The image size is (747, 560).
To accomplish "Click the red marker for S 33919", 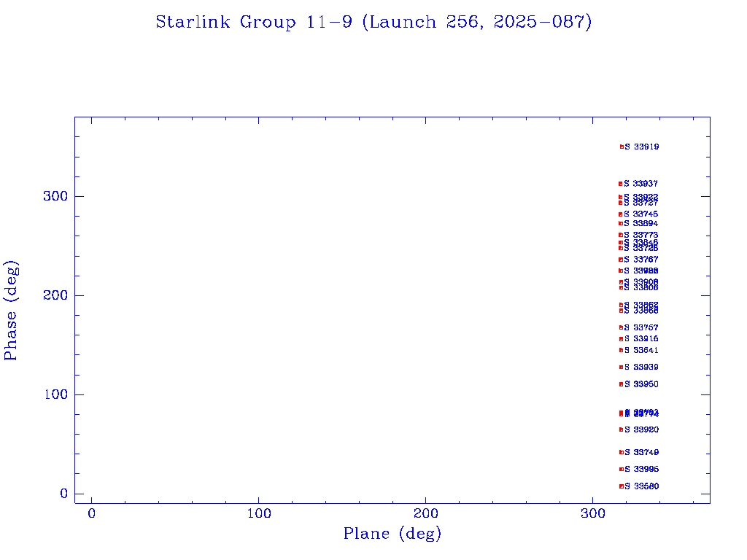I will tap(622, 147).
